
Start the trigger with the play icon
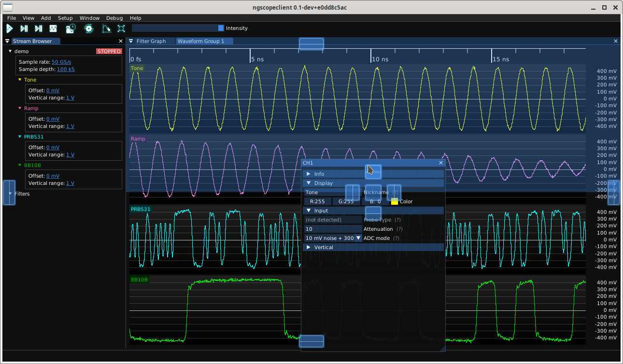coord(10,28)
